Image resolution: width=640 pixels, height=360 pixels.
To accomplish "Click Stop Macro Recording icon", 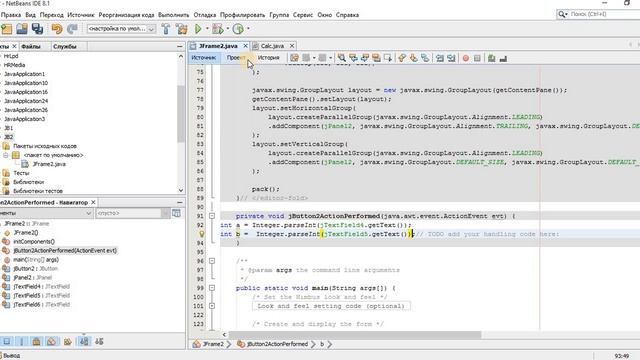I will click(477, 58).
